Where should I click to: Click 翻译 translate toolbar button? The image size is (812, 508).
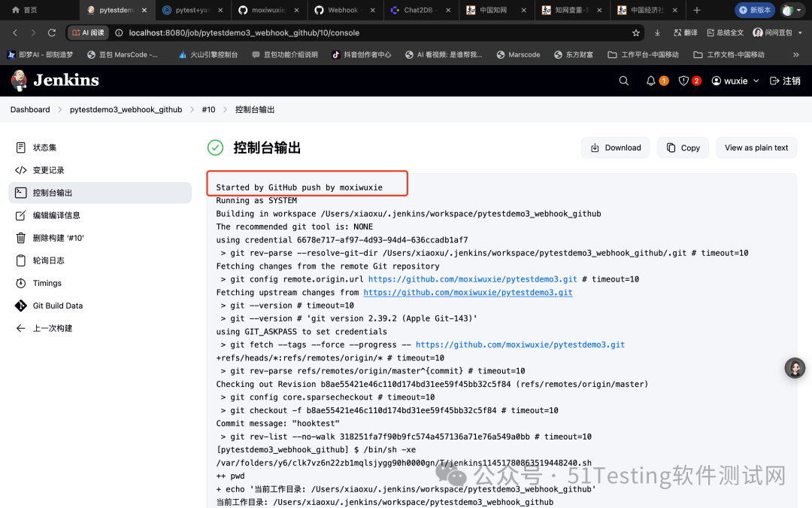pos(685,32)
